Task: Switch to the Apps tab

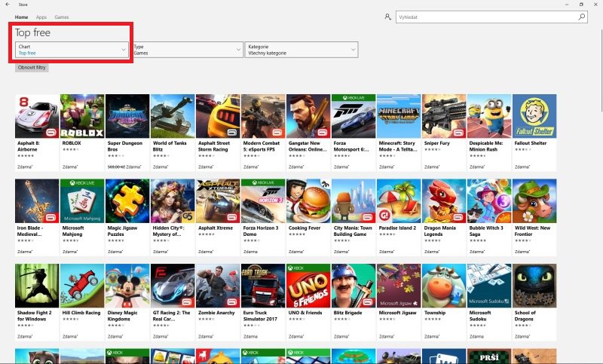Action: 41,17
